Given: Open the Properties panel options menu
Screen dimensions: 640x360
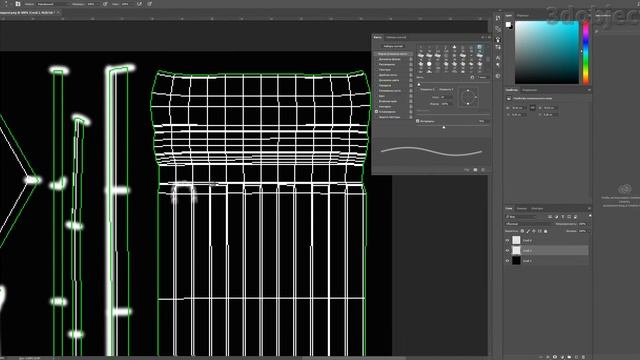Looking at the screenshot, I should click(x=589, y=90).
